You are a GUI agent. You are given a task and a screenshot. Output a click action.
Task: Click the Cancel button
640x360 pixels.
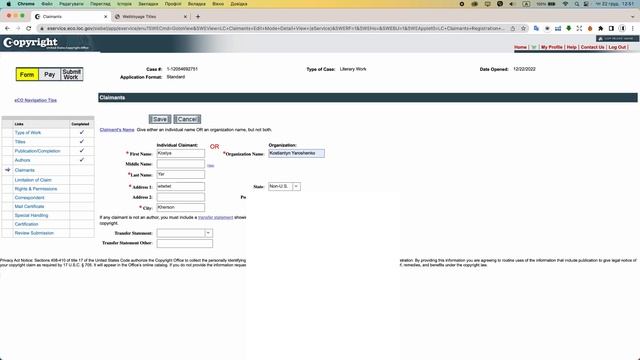(187, 119)
